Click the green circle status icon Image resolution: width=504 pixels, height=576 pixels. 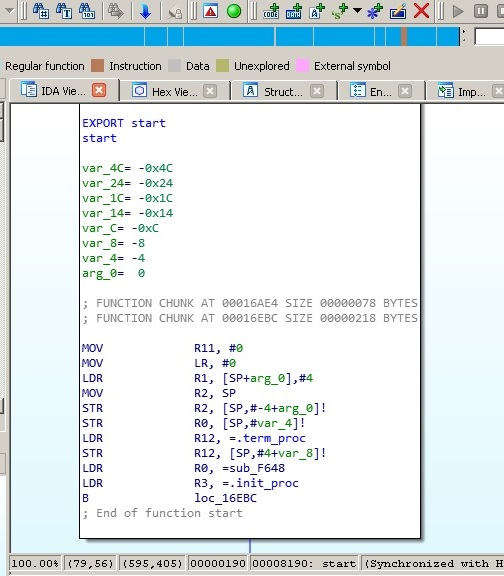tap(234, 11)
